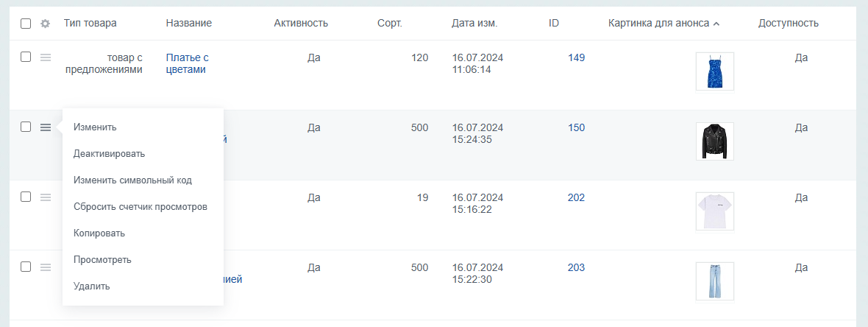Viewport: 868px width, 327px height.
Task: Open the ID 149 link
Action: [576, 57]
